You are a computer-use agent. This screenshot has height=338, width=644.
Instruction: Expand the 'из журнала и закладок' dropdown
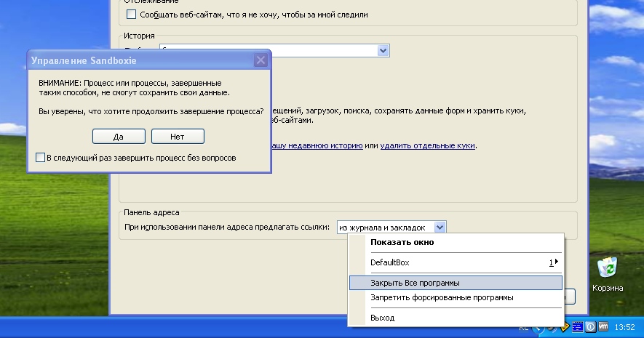pyautogui.click(x=440, y=228)
